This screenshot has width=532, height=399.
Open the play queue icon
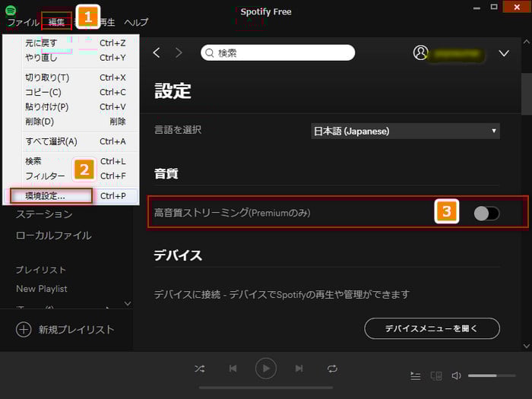(415, 376)
